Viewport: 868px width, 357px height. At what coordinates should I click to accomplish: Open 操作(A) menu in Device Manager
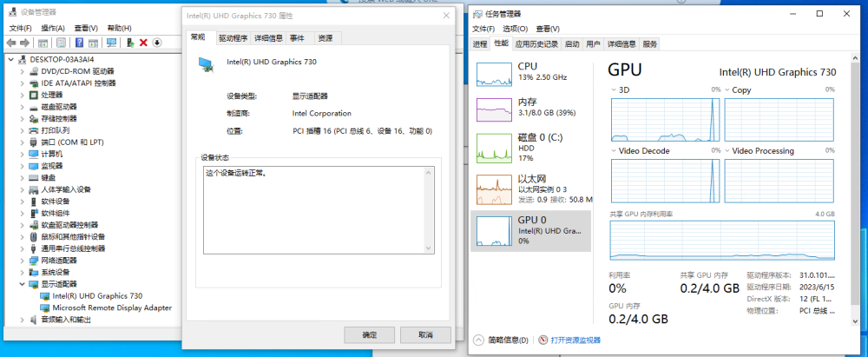click(x=53, y=29)
